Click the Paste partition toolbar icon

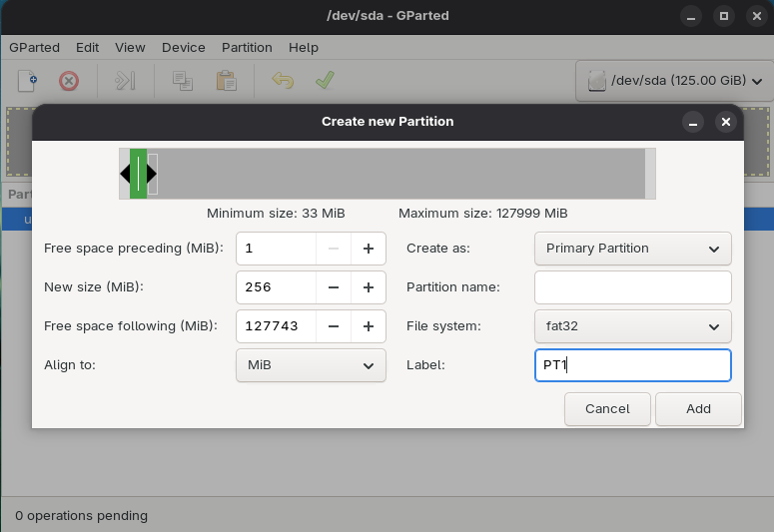point(226,80)
